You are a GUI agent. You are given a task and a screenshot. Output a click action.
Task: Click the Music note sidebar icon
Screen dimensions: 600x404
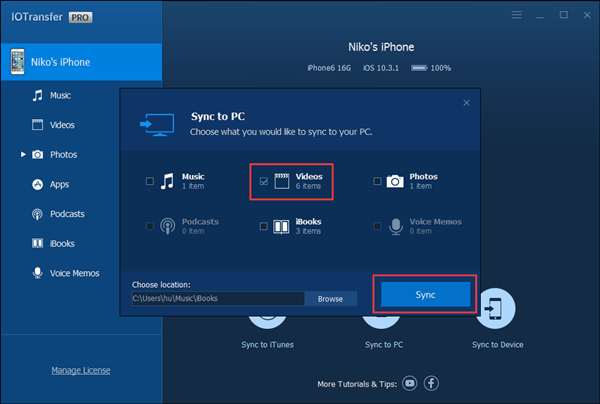37,96
